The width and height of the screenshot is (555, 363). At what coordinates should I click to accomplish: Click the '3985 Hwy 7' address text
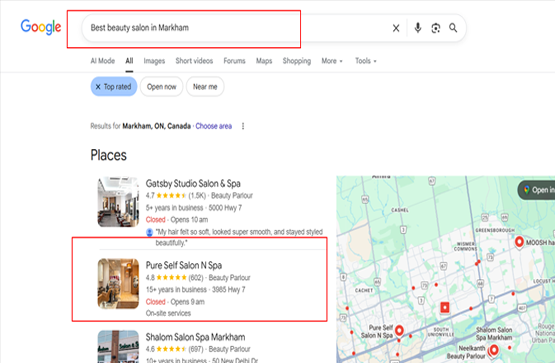229,289
